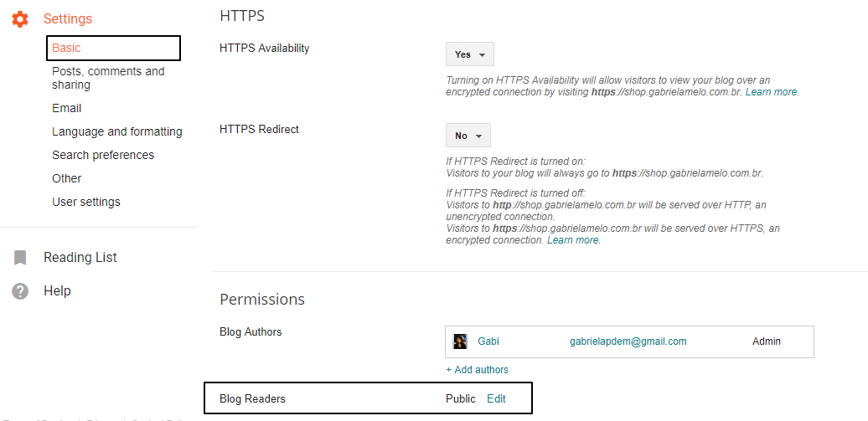The image size is (868, 421).
Task: Click the Help question mark icon
Action: (x=20, y=291)
